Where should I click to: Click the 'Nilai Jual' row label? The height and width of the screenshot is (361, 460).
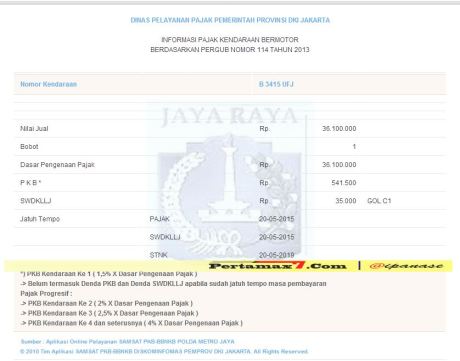tap(34, 129)
